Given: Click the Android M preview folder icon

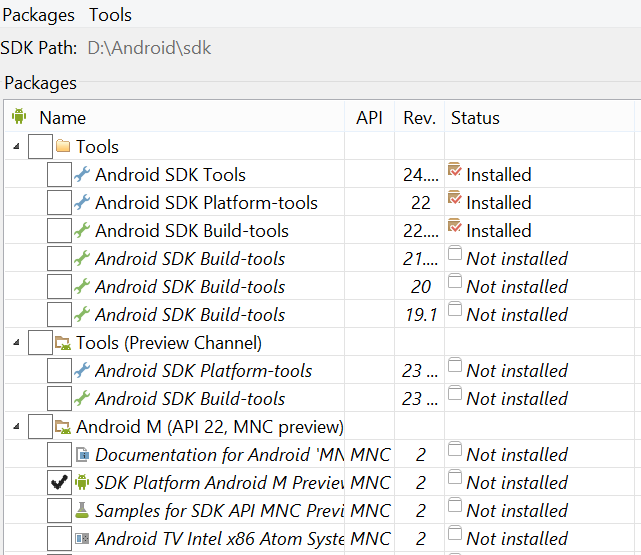Looking at the screenshot, I should [x=63, y=427].
